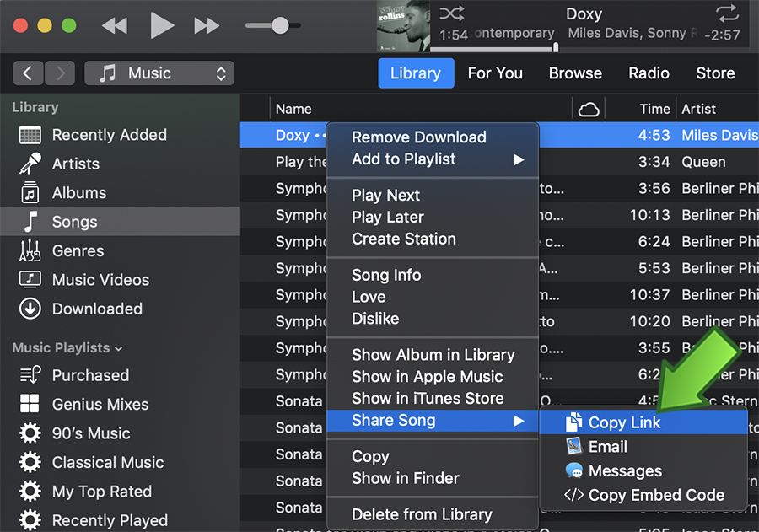Click the Recently Played gear icon
The width and height of the screenshot is (759, 532).
[x=30, y=520]
